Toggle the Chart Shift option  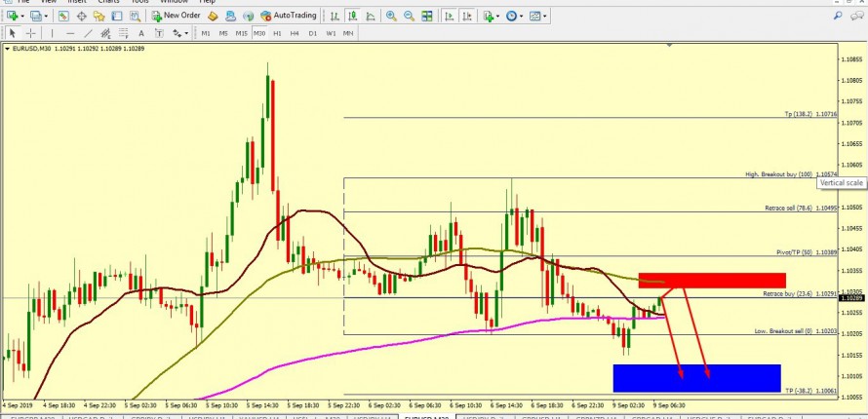[467, 17]
